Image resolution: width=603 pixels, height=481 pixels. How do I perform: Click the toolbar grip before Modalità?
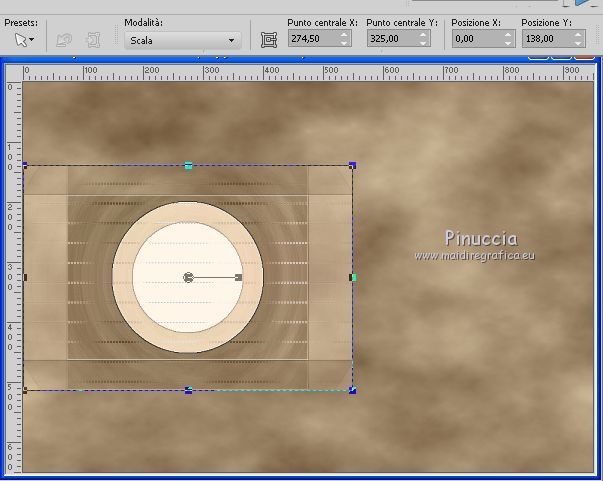(117, 35)
